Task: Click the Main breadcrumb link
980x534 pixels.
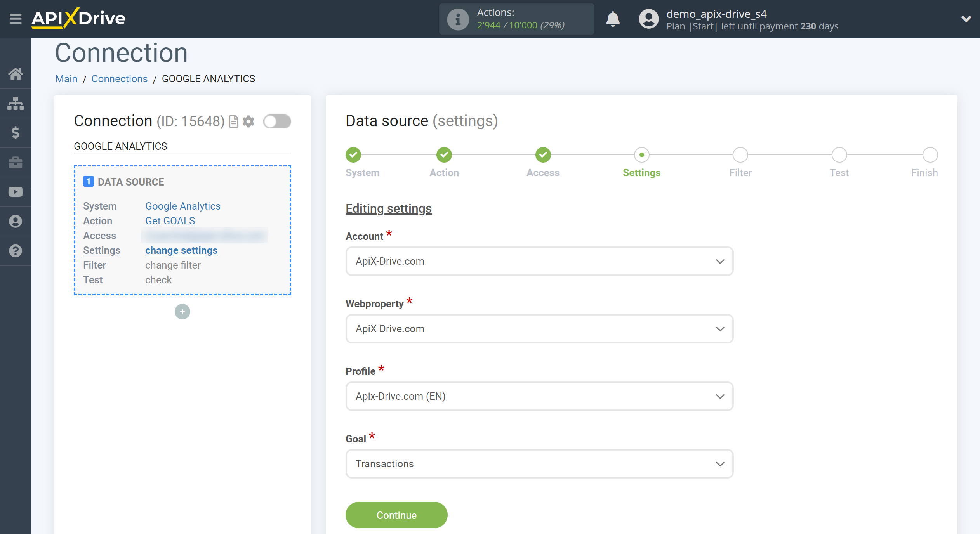Action: [x=66, y=79]
